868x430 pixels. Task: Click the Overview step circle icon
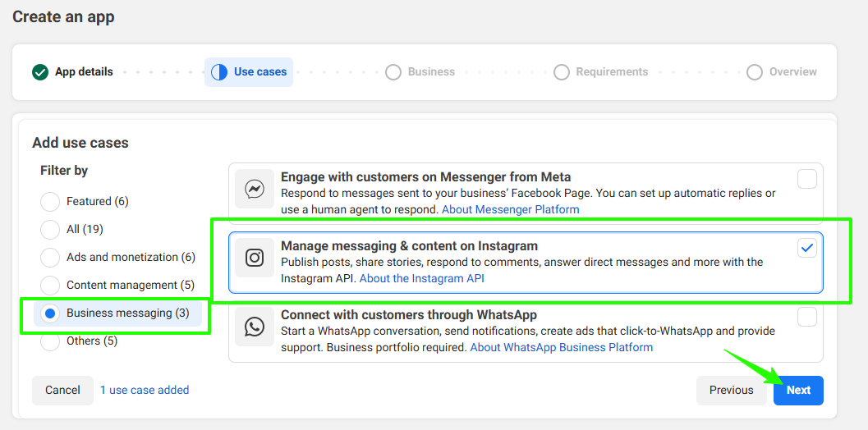[x=755, y=72]
